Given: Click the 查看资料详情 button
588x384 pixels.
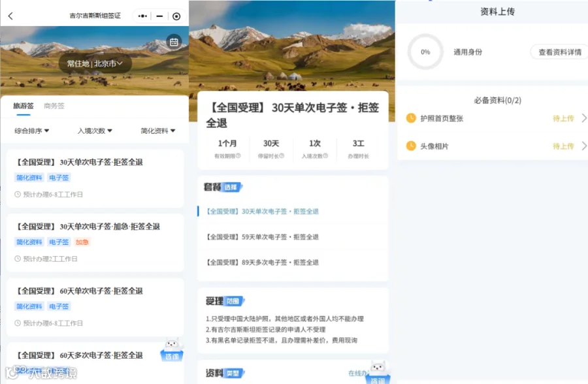Looking at the screenshot, I should [559, 52].
